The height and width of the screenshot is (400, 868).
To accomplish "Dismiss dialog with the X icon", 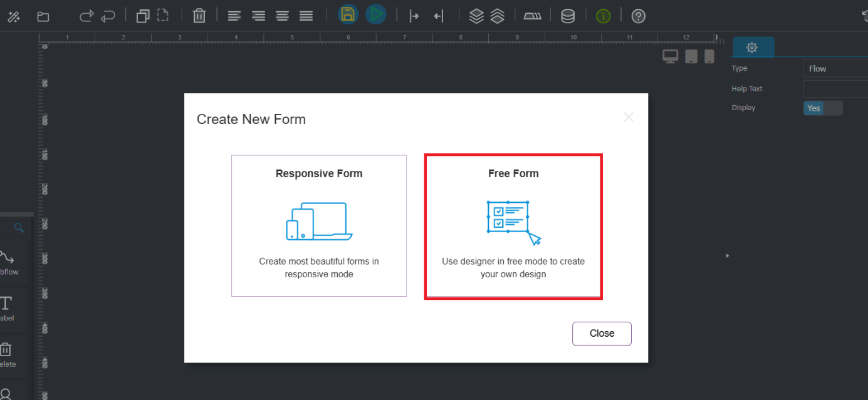I will click(x=629, y=117).
